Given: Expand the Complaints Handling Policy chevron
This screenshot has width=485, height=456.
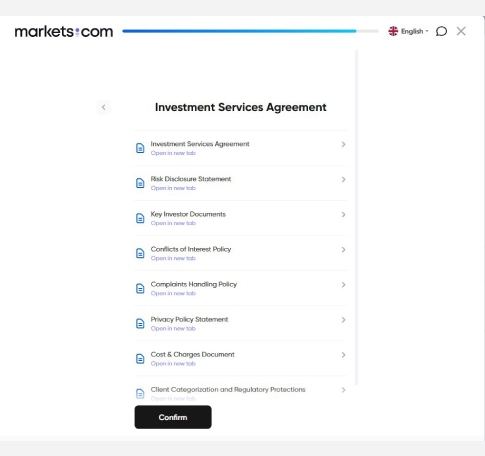Looking at the screenshot, I should point(343,285).
